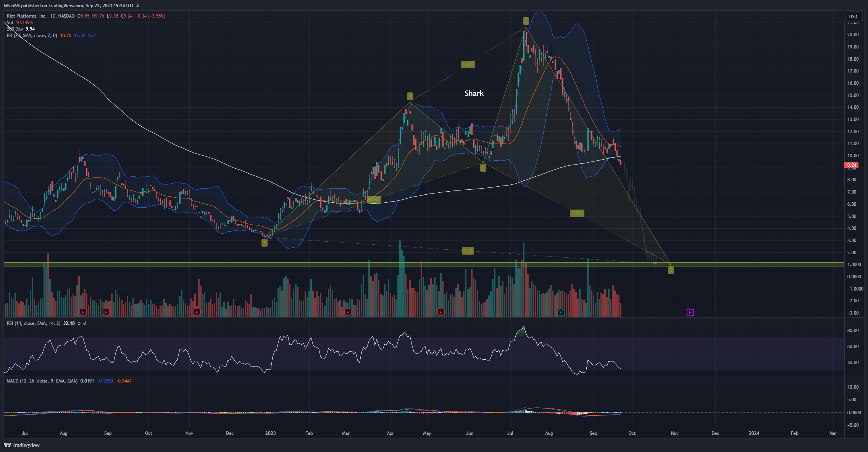The height and width of the screenshot is (452, 868).
Task: Select the 0.447 ratio label
Action: [x=374, y=200]
